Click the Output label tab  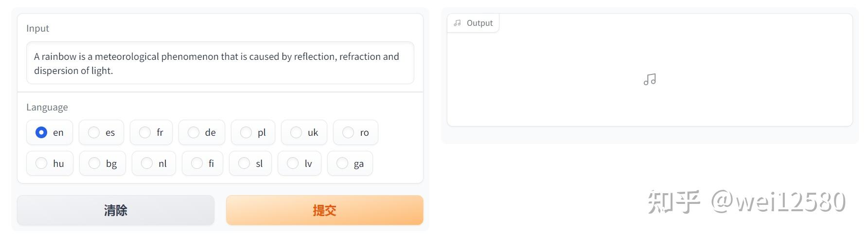pos(479,23)
